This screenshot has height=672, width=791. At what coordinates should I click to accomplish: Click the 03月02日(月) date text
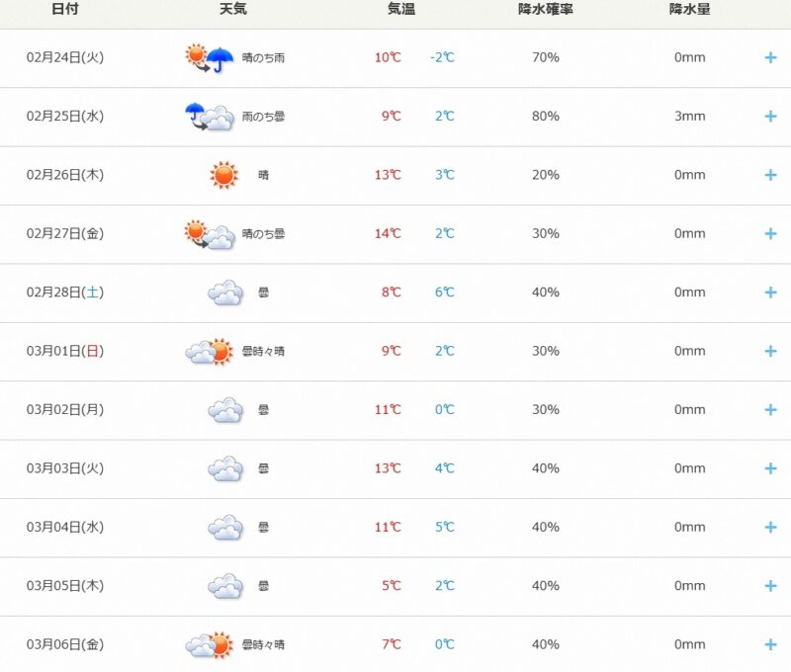[65, 410]
